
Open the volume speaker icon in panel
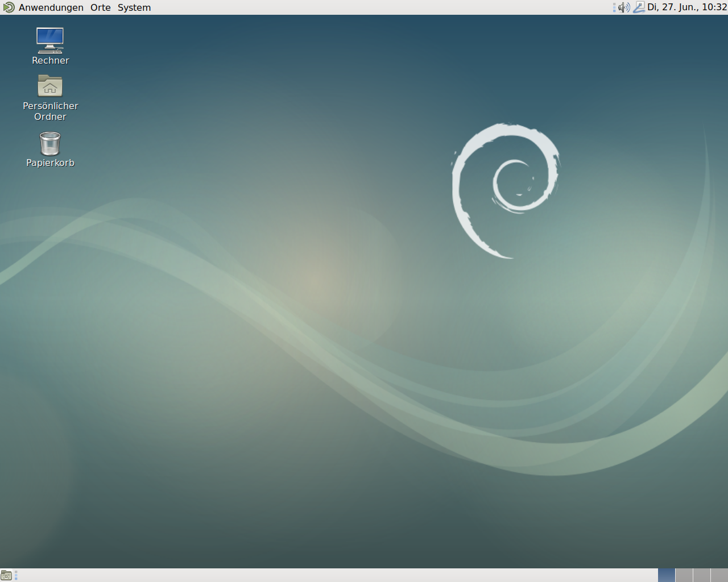click(x=624, y=7)
